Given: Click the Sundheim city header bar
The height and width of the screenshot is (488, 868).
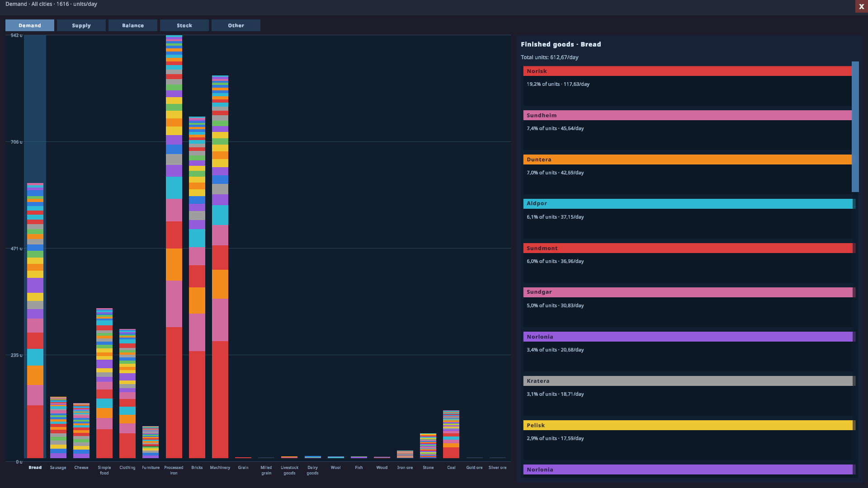Looking at the screenshot, I should [687, 115].
